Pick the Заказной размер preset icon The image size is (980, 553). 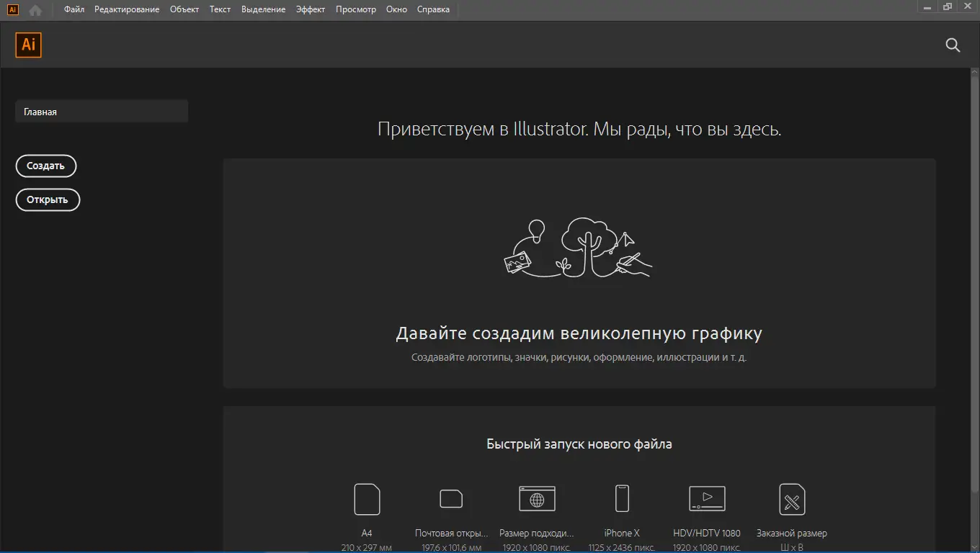[x=791, y=499]
